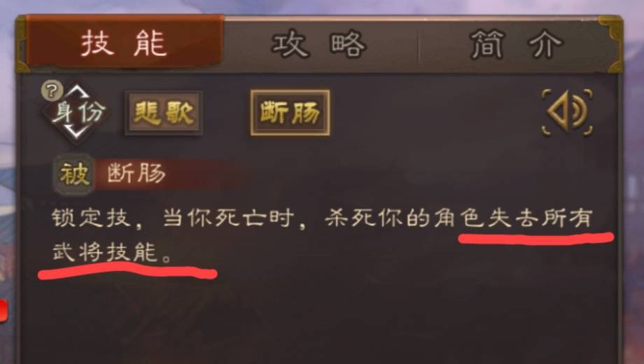
Task: Click the down arrow below 身份
Action: click(77, 133)
